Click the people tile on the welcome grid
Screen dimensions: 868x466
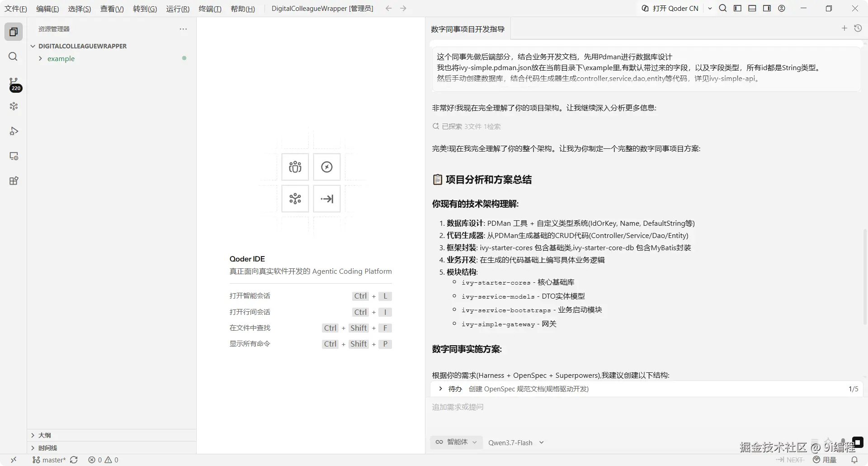[x=295, y=167]
